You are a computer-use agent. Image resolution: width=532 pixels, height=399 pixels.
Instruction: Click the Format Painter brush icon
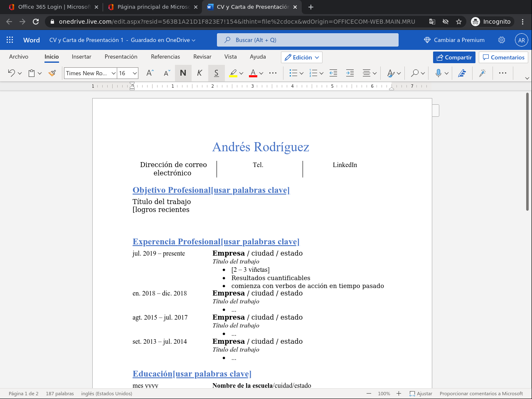pyautogui.click(x=52, y=73)
